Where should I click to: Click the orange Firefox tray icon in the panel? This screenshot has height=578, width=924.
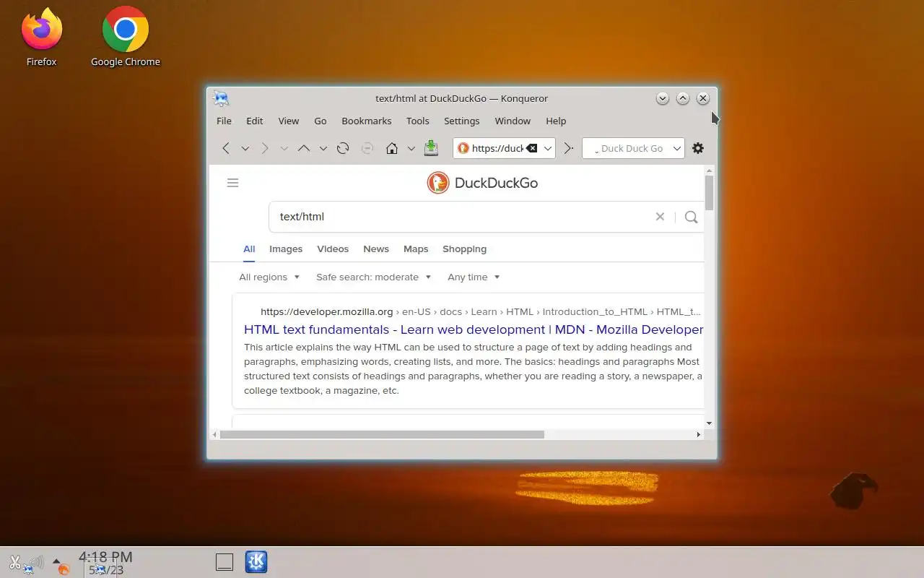point(64,570)
